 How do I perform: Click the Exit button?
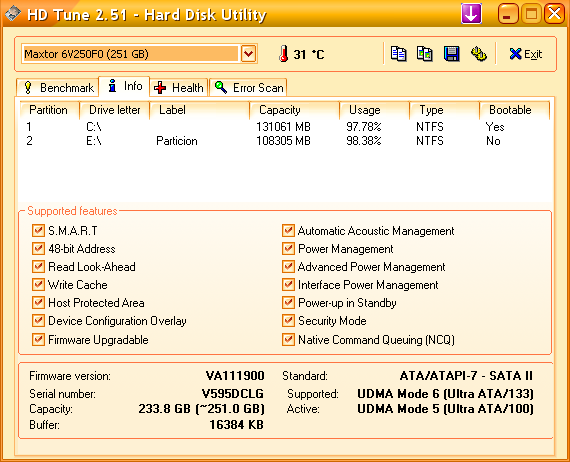pos(526,54)
